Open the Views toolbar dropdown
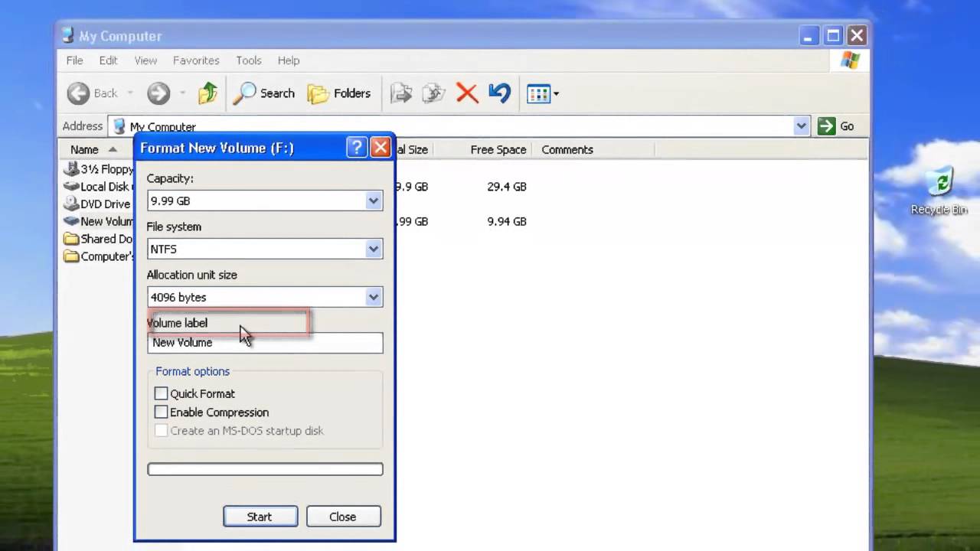980x551 pixels. [543, 93]
